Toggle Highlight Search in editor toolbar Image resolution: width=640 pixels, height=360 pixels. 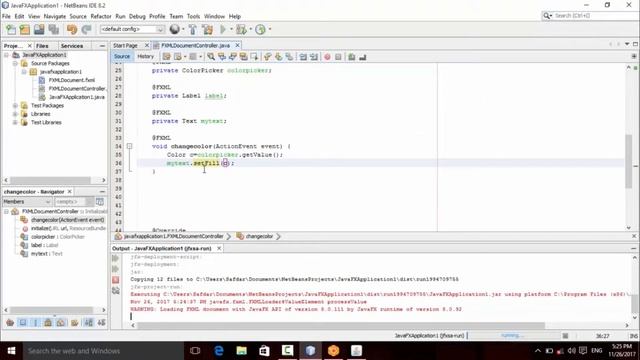pos(243,57)
